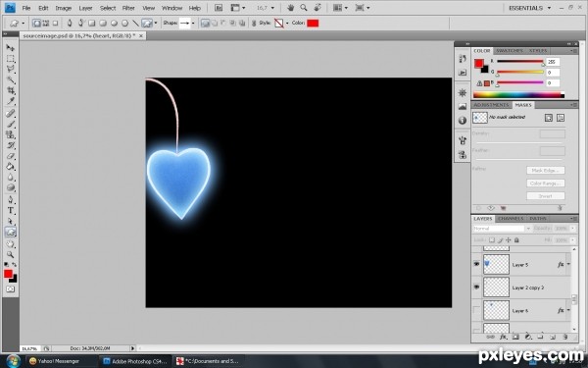Choose the Line tool in options bar
The image size is (588, 368).
click(136, 24)
